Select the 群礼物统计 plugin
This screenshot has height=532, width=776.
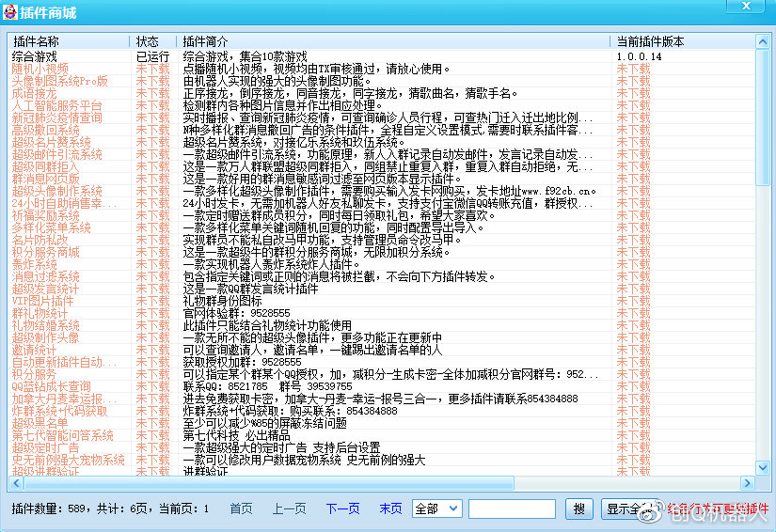pyautogui.click(x=40, y=313)
